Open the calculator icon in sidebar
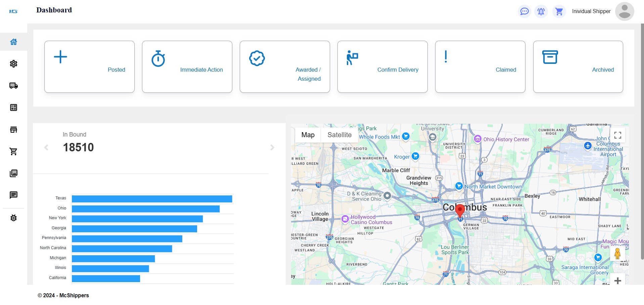644x305 pixels. coord(13,108)
